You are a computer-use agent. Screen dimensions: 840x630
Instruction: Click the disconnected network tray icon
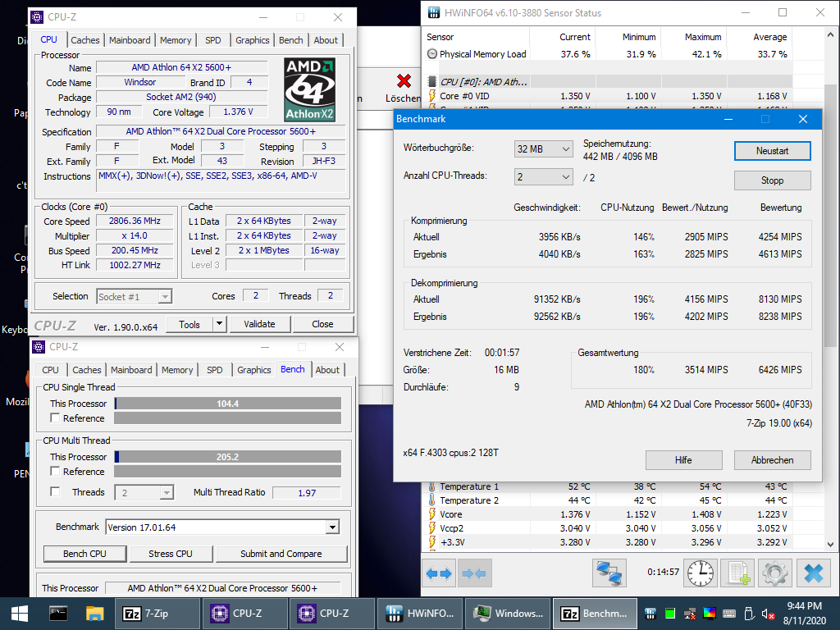click(x=690, y=614)
